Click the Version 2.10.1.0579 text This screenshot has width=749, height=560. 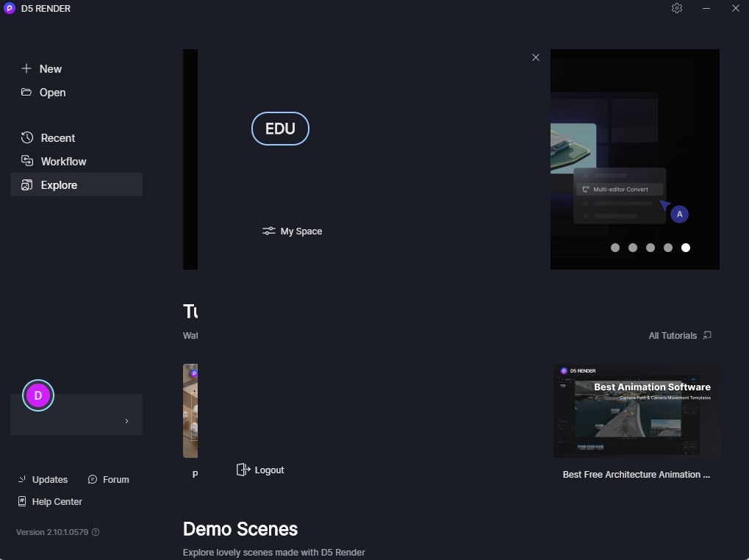coord(52,532)
